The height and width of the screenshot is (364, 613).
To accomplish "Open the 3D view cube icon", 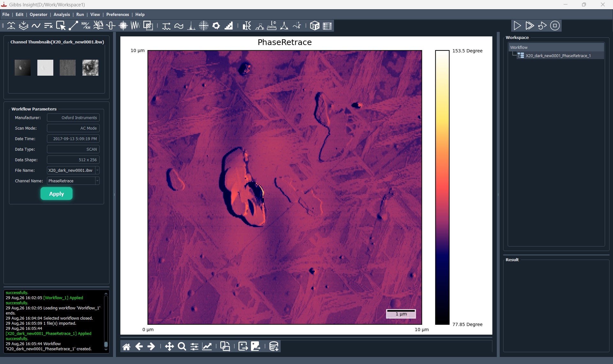I will click(x=314, y=26).
